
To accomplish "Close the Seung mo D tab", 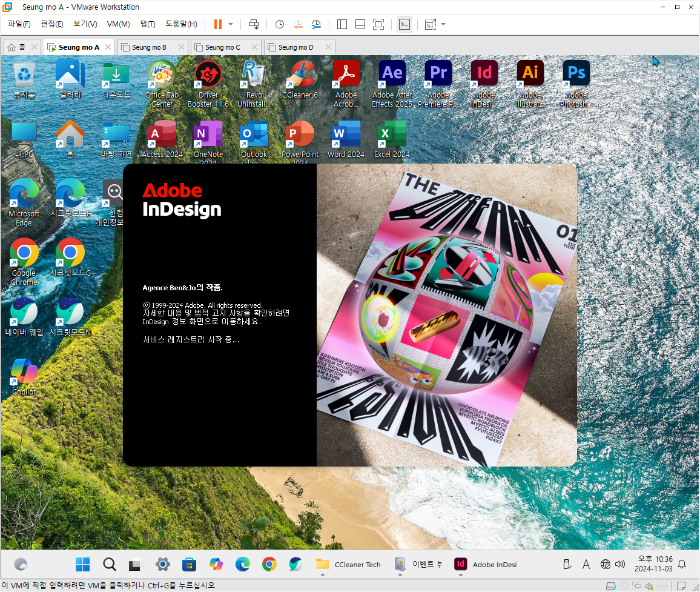I will 329,47.
